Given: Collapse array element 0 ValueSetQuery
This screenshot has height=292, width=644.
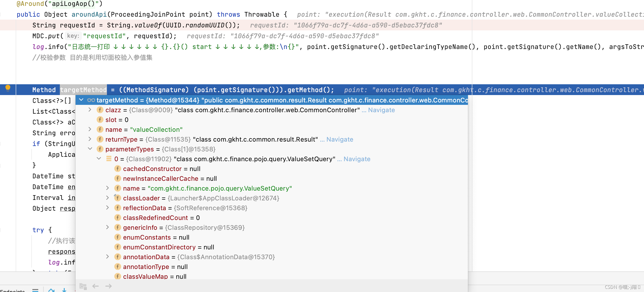Looking at the screenshot, I should coord(99,158).
